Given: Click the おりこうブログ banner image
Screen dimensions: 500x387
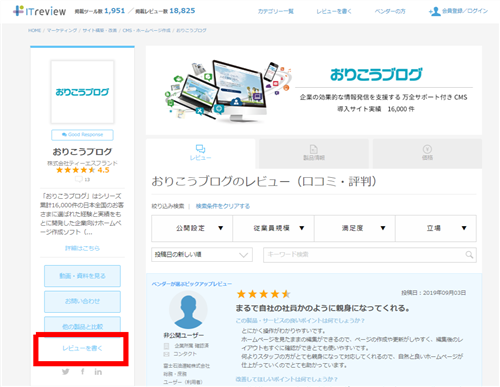Looking at the screenshot, I should click(314, 90).
